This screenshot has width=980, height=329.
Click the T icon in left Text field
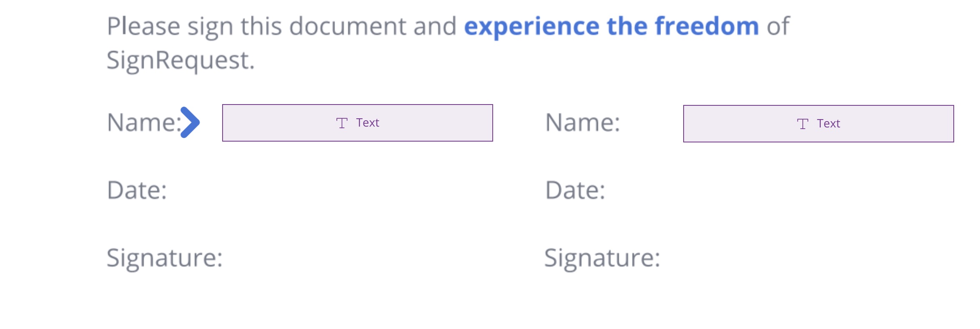point(342,123)
